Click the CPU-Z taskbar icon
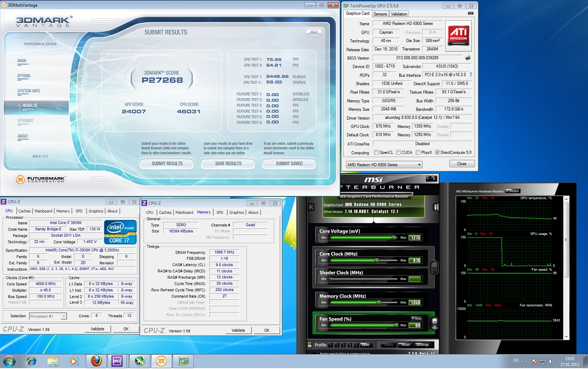This screenshot has height=369, width=588. 118,362
